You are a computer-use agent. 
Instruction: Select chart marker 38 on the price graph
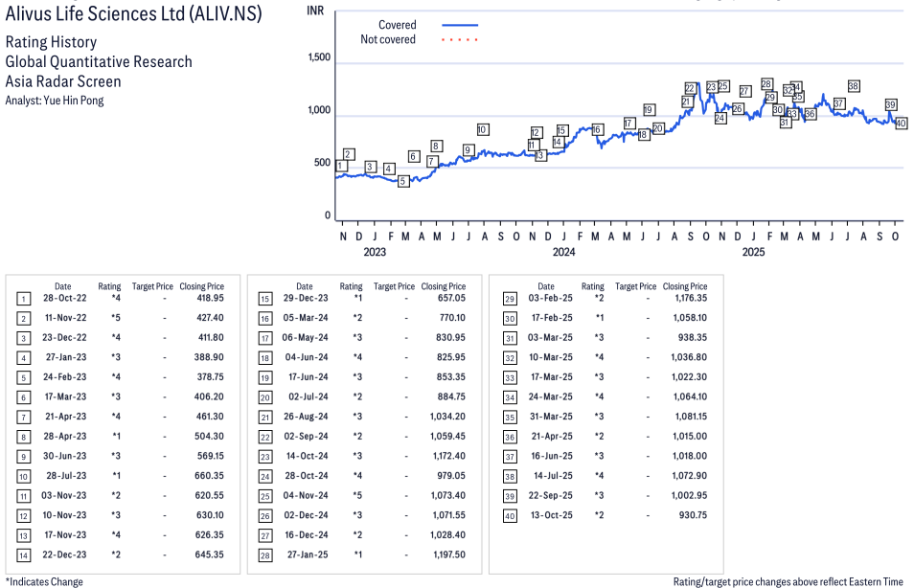pyautogui.click(x=854, y=86)
